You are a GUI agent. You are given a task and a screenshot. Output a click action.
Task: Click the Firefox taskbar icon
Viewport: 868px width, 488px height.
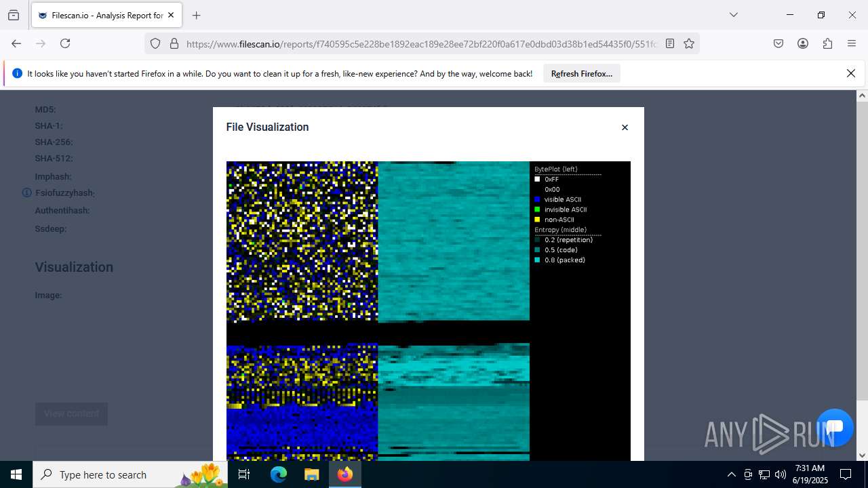click(x=344, y=474)
